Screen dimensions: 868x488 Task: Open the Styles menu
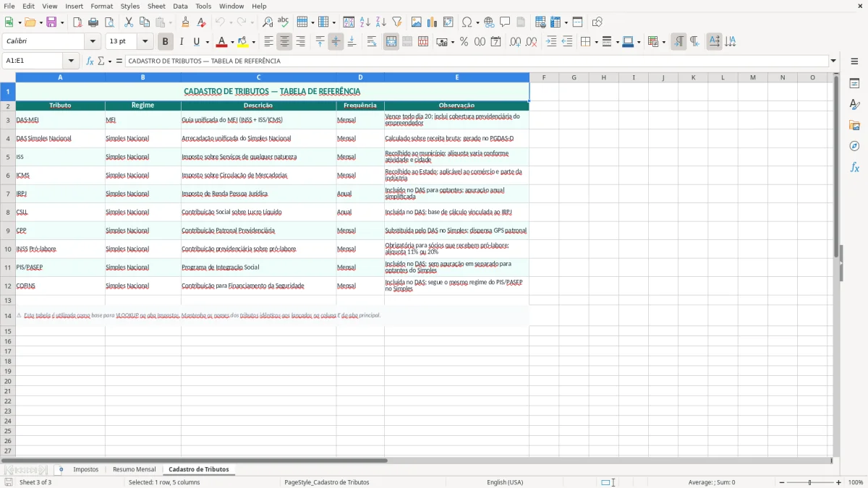point(130,6)
